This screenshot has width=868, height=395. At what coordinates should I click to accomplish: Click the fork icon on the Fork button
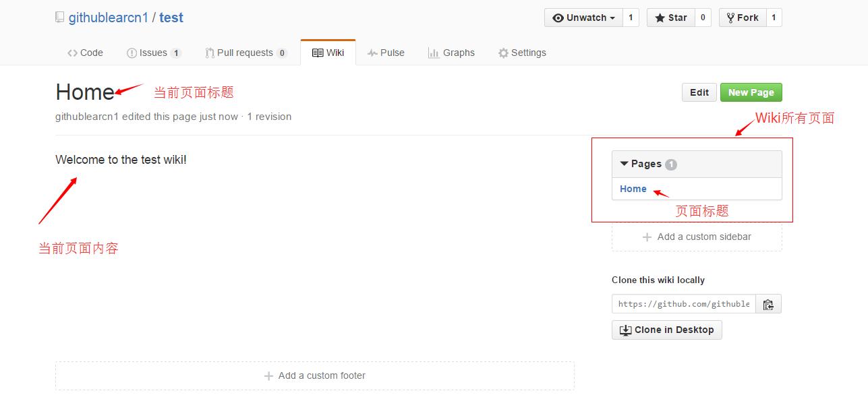pyautogui.click(x=732, y=18)
